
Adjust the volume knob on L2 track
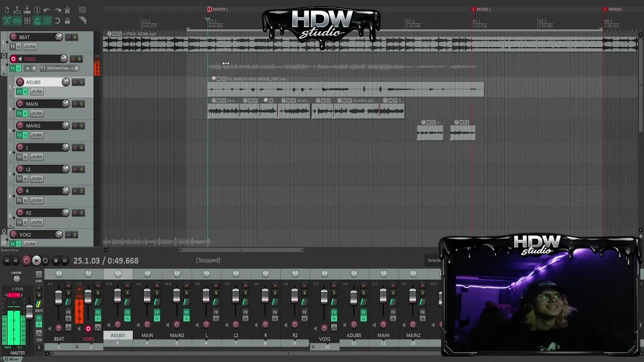(x=66, y=169)
